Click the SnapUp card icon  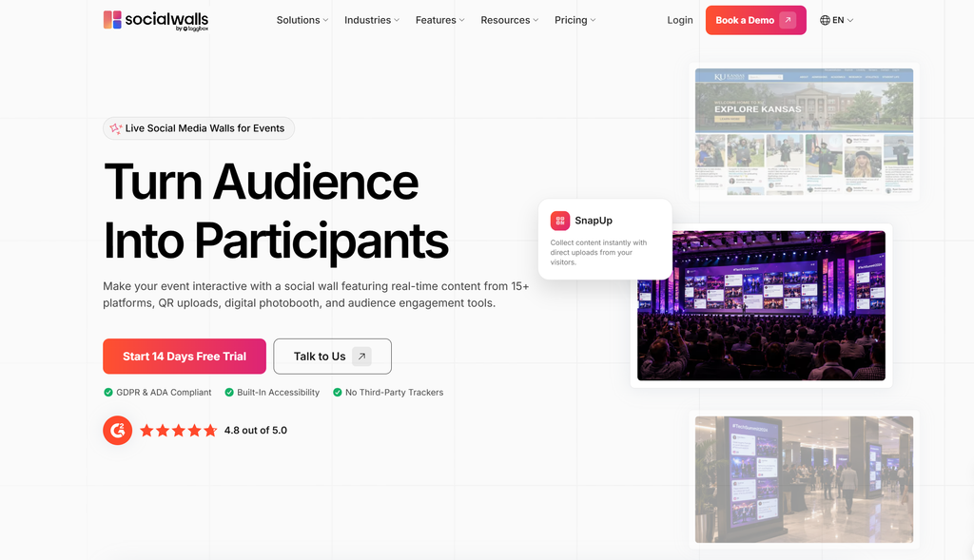point(559,221)
